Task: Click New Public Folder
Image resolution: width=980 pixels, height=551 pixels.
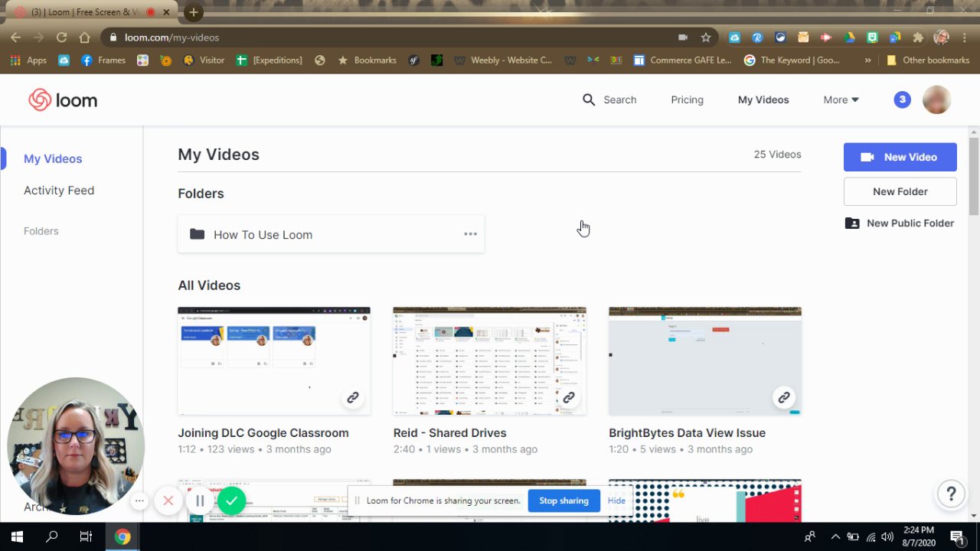Action: pos(900,223)
